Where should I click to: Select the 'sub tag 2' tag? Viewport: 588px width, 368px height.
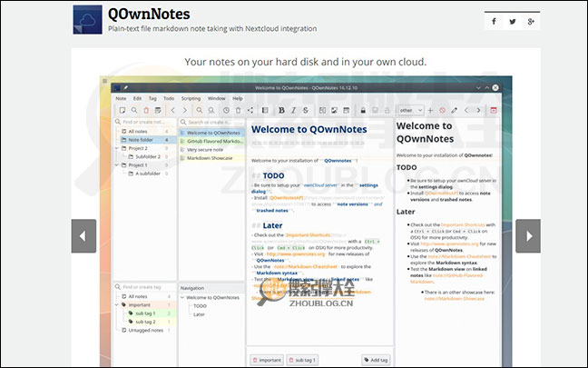coord(145,322)
